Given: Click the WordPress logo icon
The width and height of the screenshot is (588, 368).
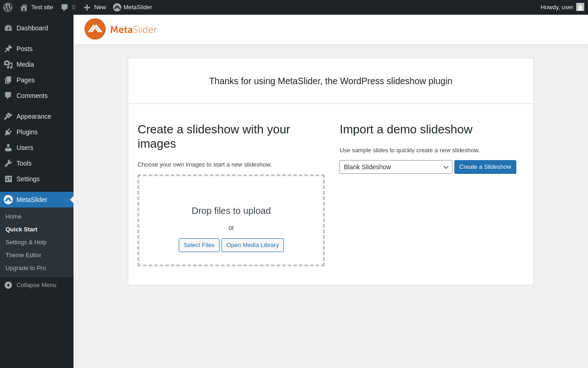Looking at the screenshot, I should pyautogui.click(x=8, y=7).
